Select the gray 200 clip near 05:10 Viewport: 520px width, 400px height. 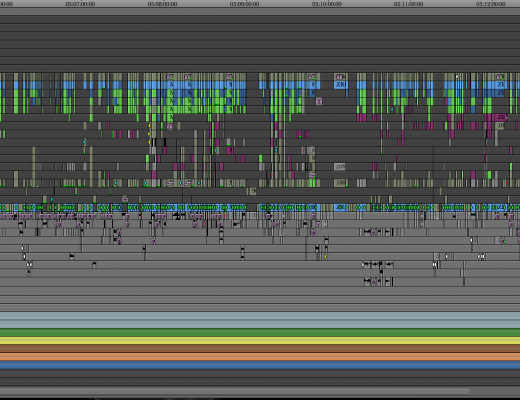(x=340, y=166)
